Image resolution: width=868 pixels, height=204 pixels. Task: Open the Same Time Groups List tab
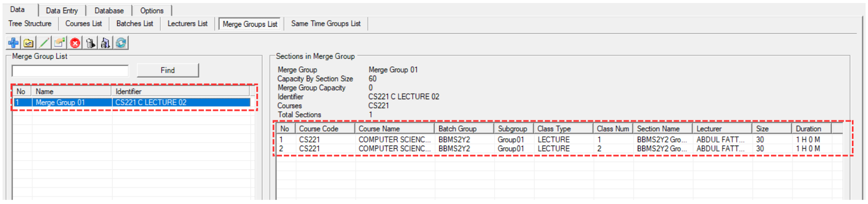click(326, 24)
